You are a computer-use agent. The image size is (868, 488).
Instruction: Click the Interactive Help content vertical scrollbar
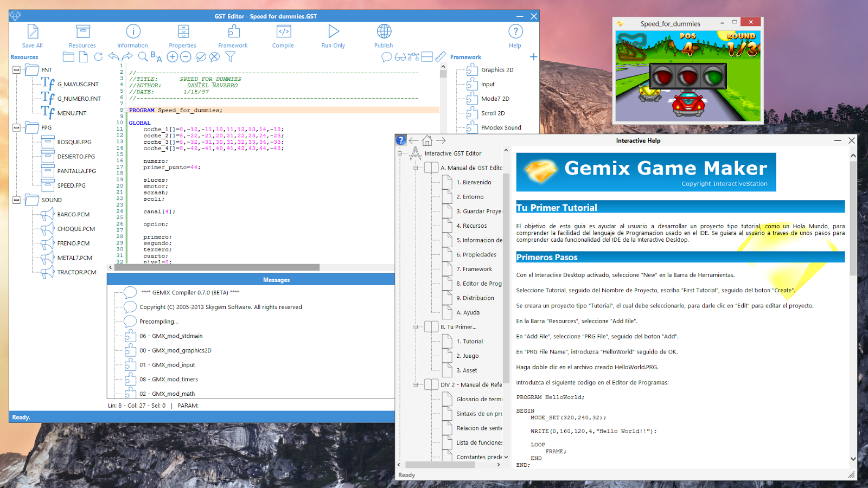point(853,217)
